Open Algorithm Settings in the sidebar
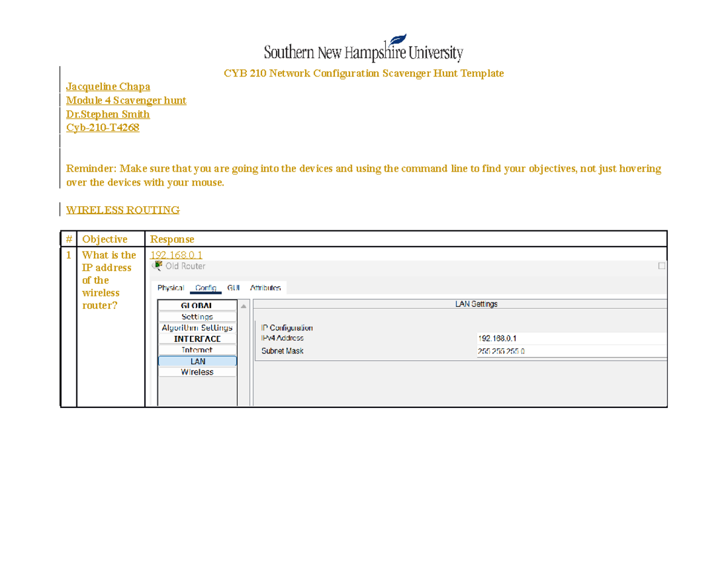Screen dimensions: 728x562 [x=197, y=328]
